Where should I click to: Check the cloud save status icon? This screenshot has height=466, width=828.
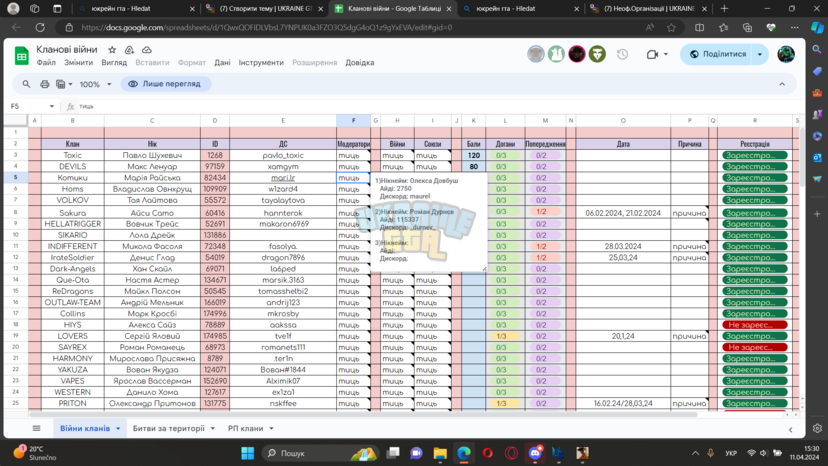(x=147, y=50)
